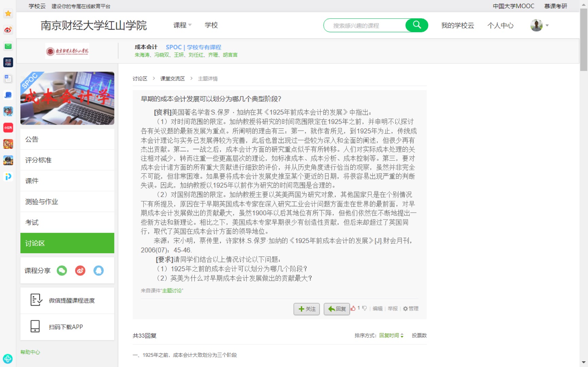Toggle 回复时间 sort order
588x367 pixels.
[391, 335]
